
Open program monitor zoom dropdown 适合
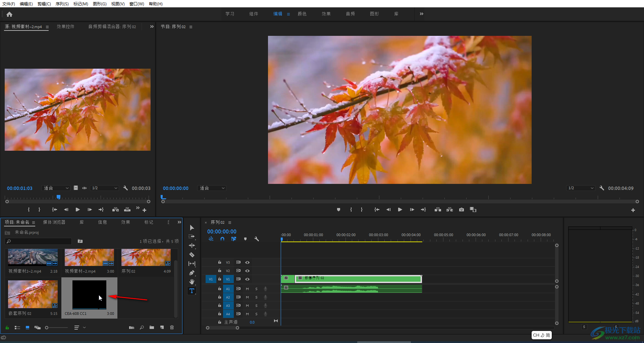tap(212, 188)
